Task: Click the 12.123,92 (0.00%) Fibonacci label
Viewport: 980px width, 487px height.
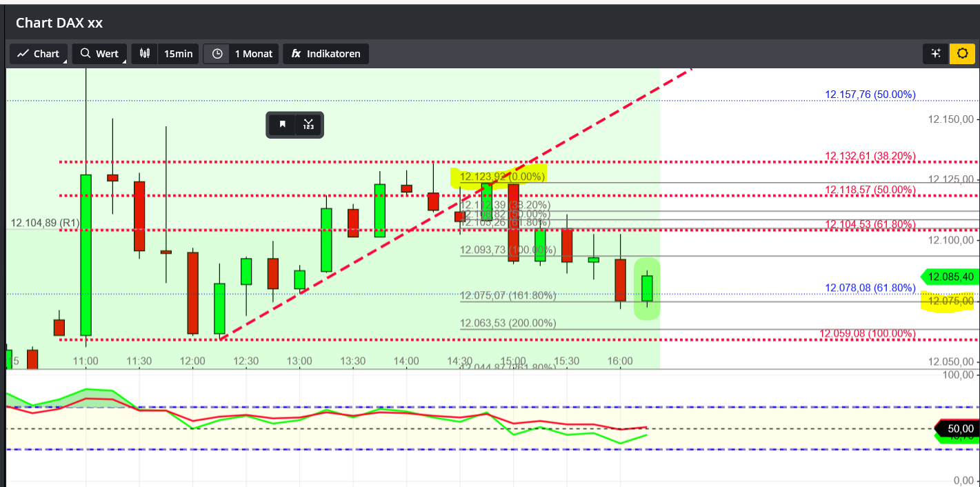Action: tap(502, 177)
